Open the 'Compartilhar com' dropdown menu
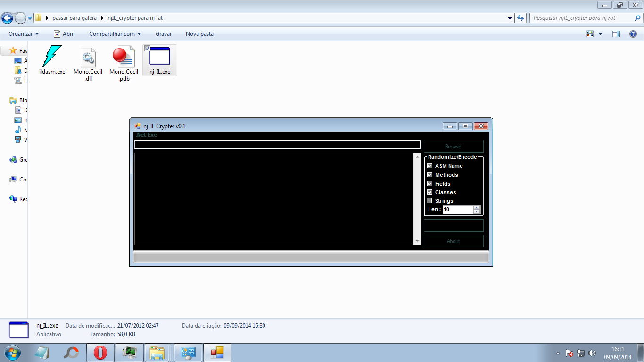This screenshot has width=644, height=362. (x=115, y=34)
